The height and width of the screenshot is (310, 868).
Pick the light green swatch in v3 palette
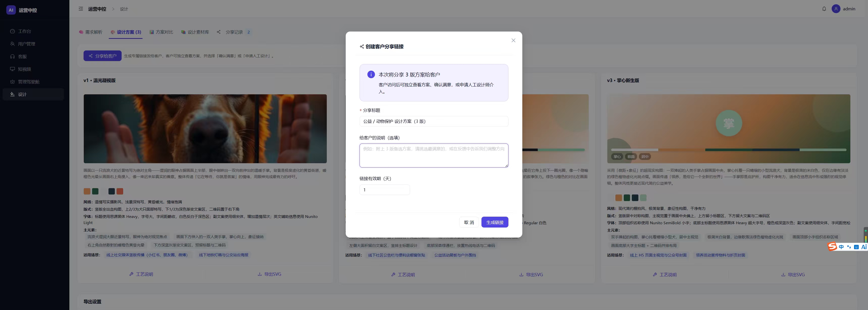click(643, 198)
